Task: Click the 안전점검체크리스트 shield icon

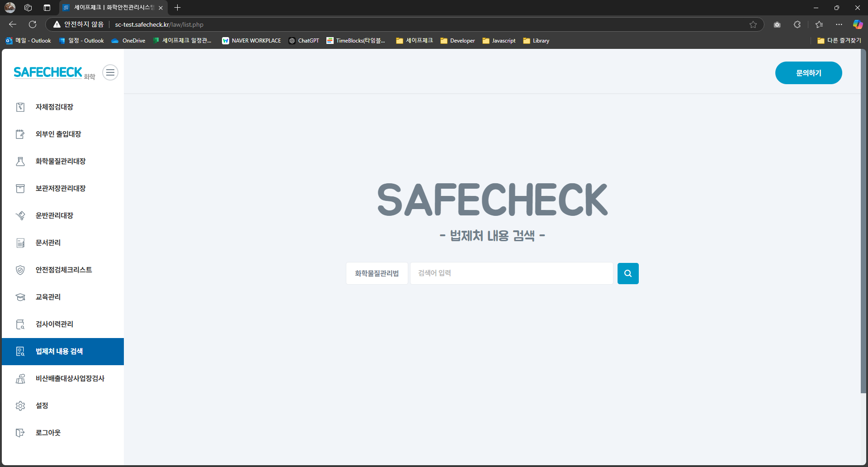Action: click(20, 270)
